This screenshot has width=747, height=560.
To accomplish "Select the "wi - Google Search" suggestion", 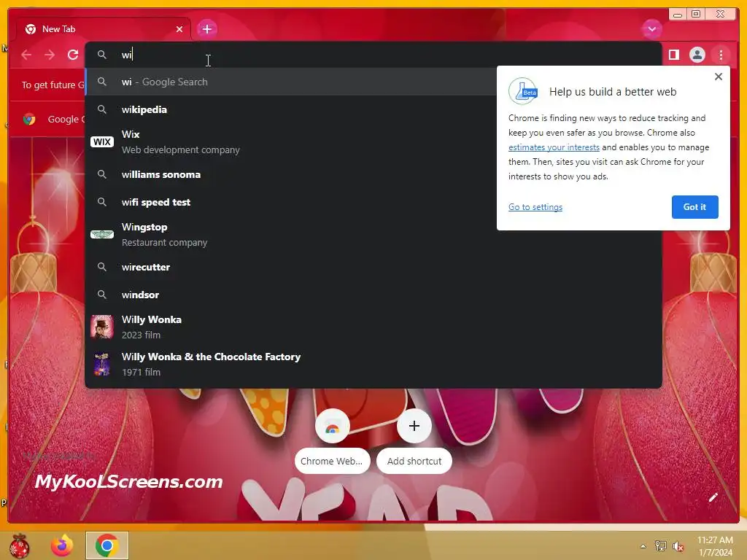I will [x=291, y=82].
